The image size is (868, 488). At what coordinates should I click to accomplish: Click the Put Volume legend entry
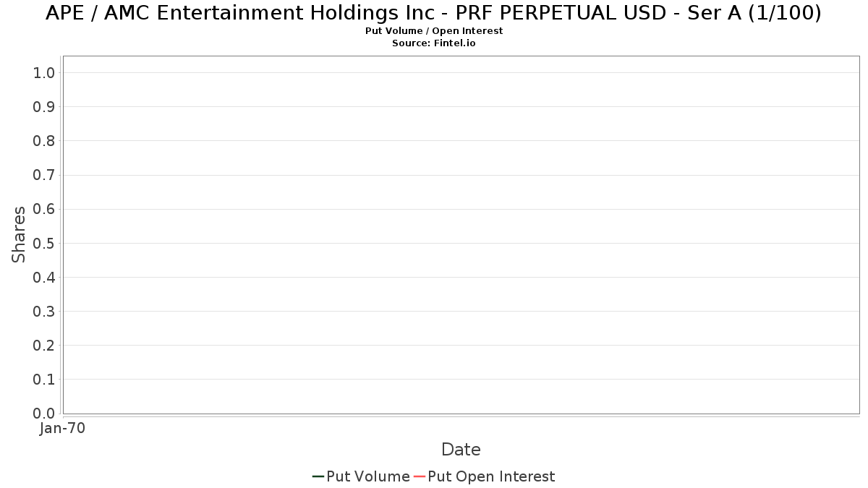pos(361,476)
